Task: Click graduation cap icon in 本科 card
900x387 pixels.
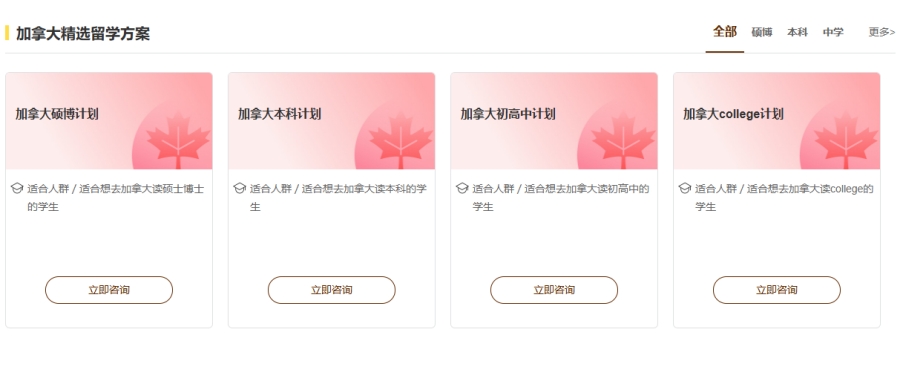Action: click(239, 188)
